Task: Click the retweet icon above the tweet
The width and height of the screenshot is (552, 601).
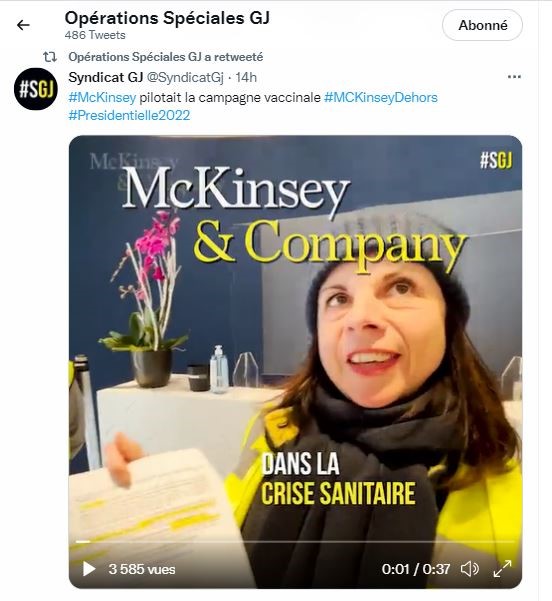Action: (50, 57)
